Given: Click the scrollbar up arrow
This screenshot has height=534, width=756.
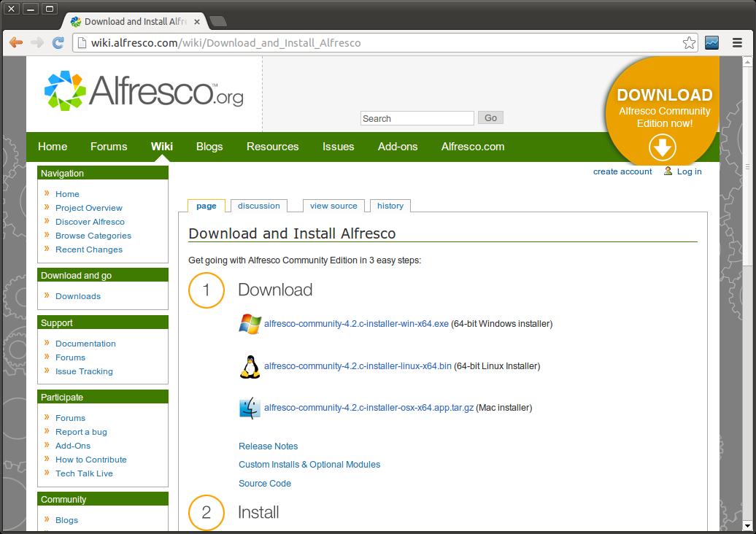Looking at the screenshot, I should (747, 62).
